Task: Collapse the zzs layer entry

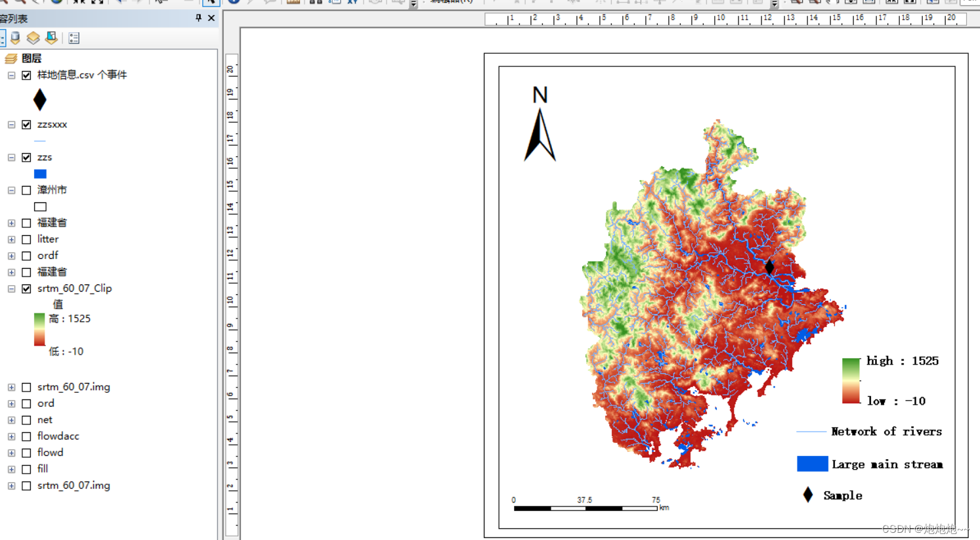Action: coord(11,157)
